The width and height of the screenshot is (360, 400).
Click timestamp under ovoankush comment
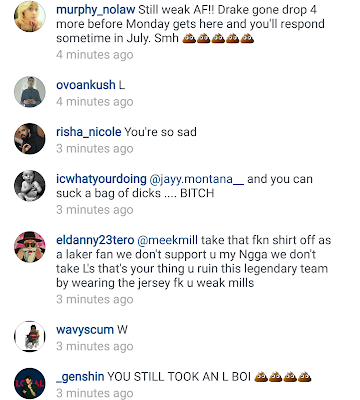coord(95,102)
